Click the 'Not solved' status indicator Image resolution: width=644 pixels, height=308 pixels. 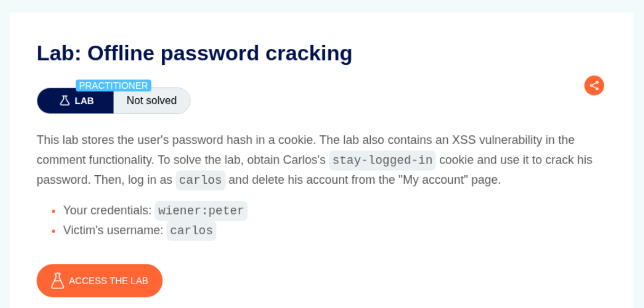[x=152, y=100]
